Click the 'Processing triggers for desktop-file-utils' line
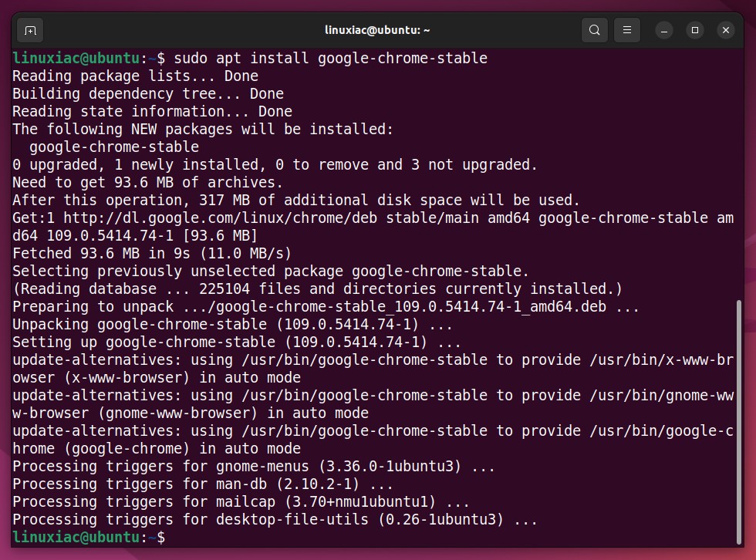This screenshot has width=756, height=560. (x=275, y=520)
